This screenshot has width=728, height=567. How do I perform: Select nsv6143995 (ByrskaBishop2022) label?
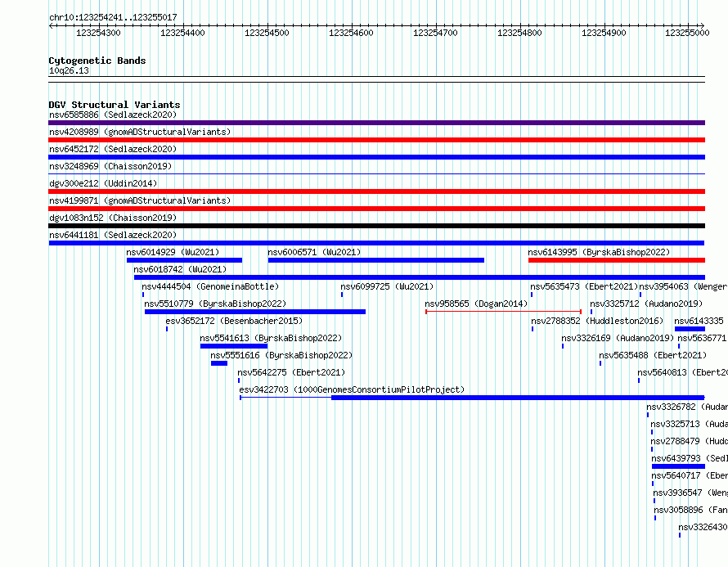pos(599,252)
